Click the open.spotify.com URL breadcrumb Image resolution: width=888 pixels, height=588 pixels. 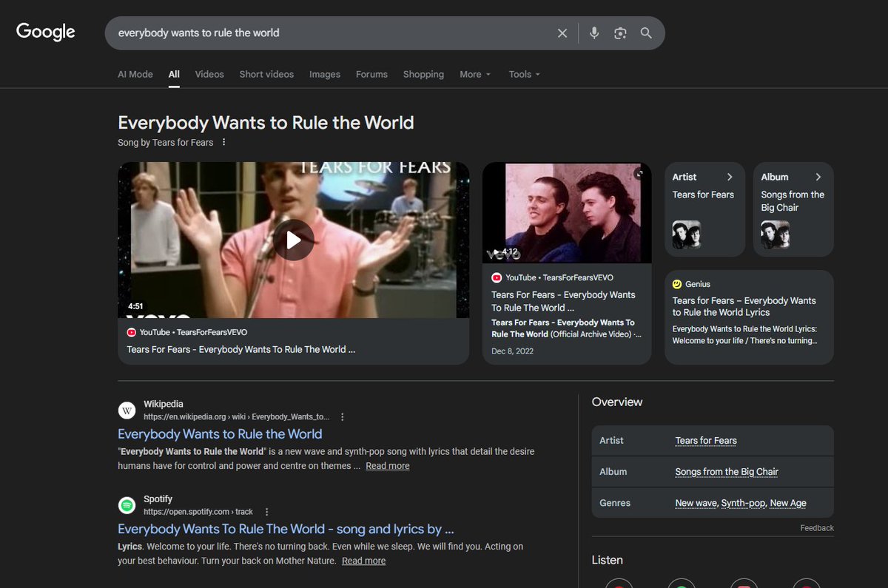pos(198,512)
